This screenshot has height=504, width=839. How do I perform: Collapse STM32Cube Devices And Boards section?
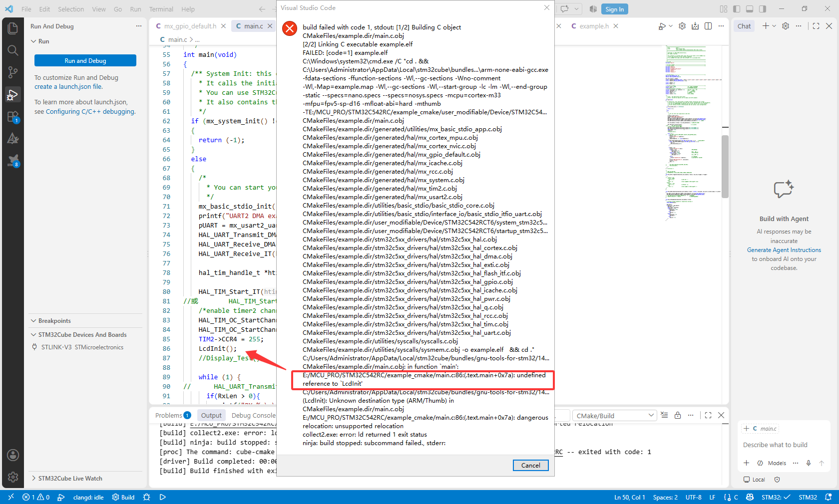(x=78, y=335)
